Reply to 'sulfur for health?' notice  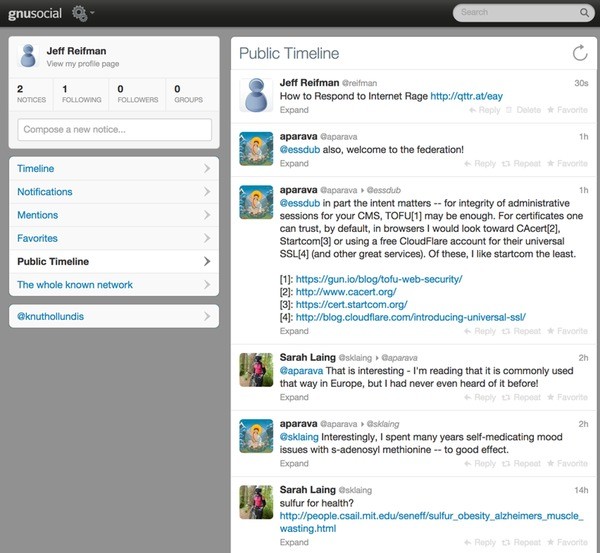(x=480, y=542)
